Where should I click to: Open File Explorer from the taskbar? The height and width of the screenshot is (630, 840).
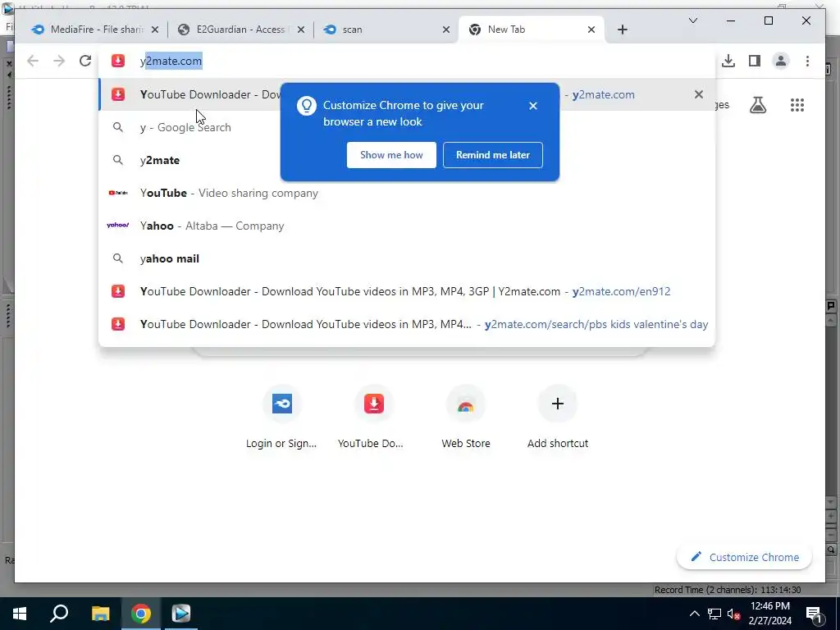coord(100,614)
